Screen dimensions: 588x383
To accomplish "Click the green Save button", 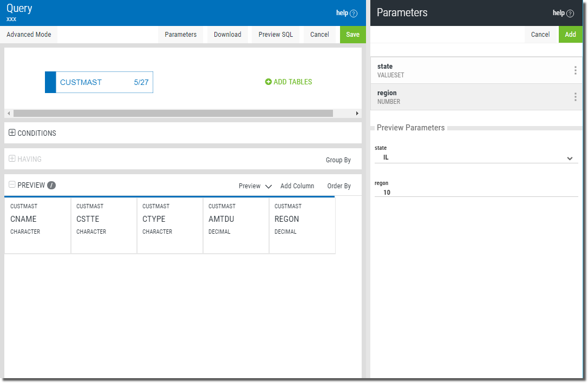I will point(353,35).
